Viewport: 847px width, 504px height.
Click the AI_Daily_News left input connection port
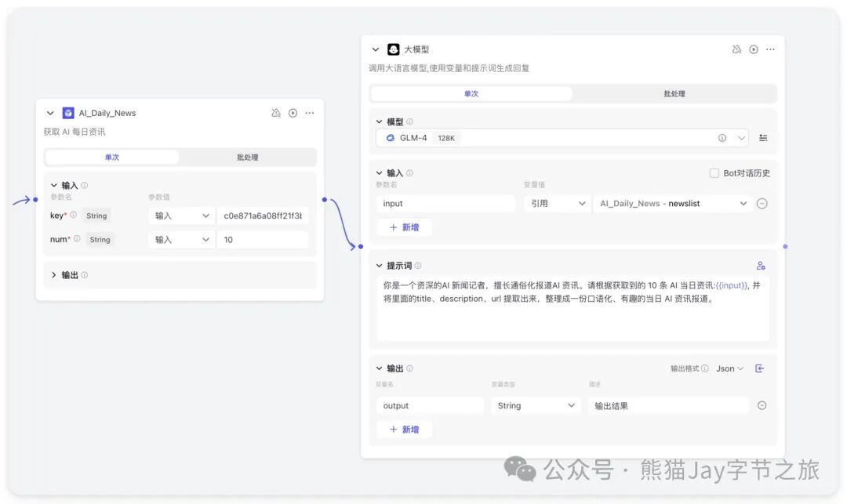coord(35,200)
